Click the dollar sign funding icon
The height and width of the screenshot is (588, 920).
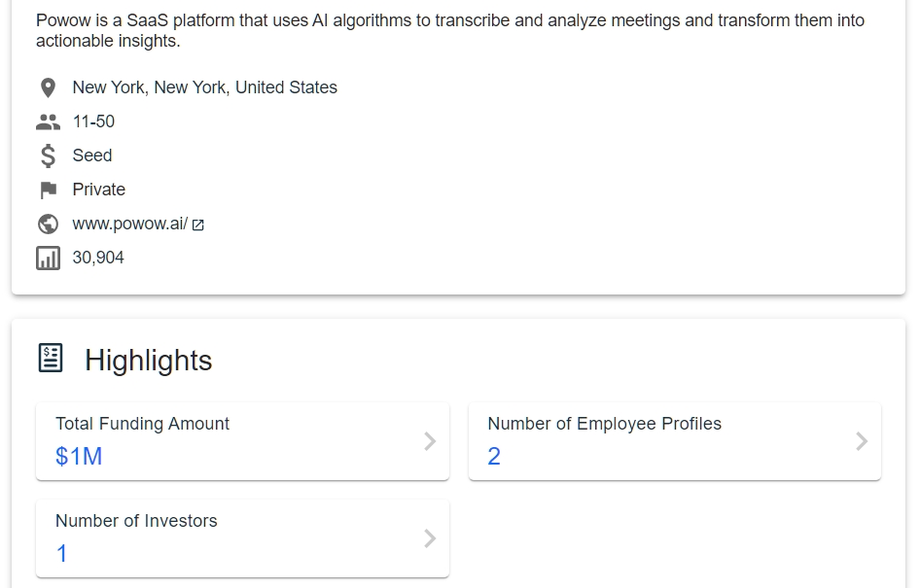coord(48,156)
